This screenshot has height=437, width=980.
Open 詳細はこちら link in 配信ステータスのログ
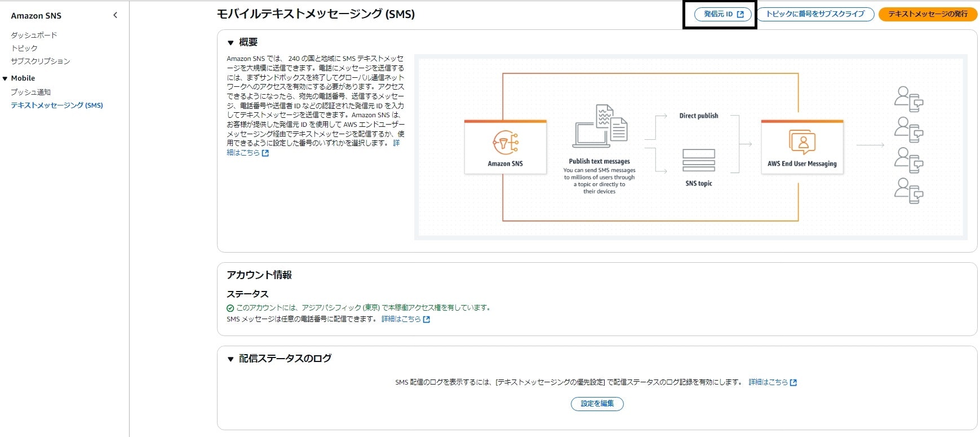[x=773, y=382]
